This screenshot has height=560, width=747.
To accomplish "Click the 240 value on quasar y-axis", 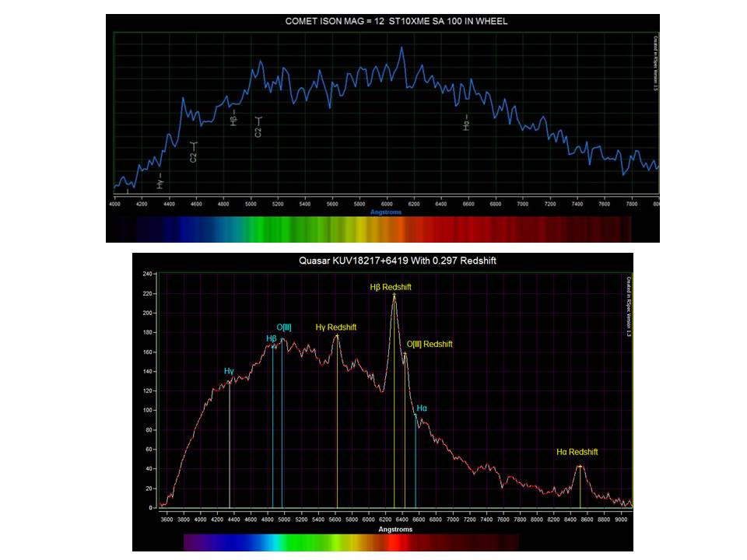I will tap(146, 275).
